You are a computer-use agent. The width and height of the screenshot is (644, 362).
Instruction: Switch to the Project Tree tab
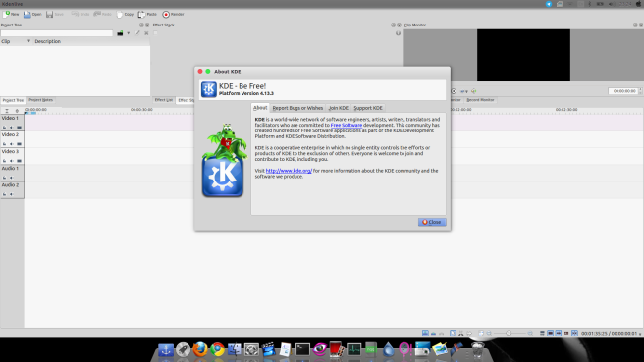point(13,100)
